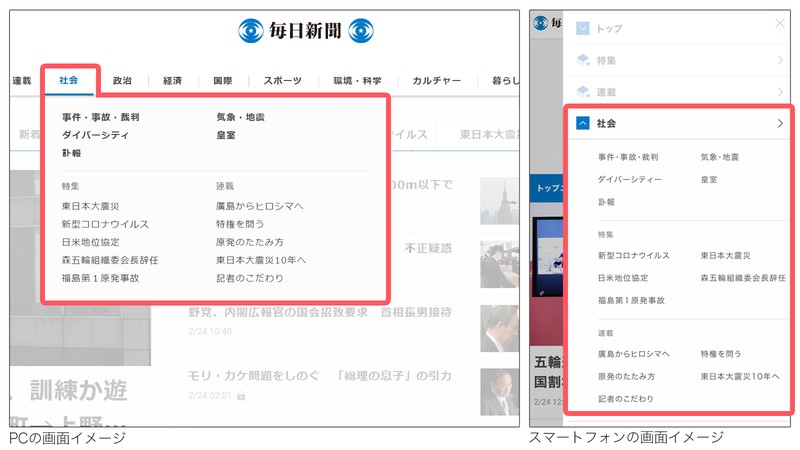The width and height of the screenshot is (800, 450).
Task: Open 廣島からヒロシマへ in PC dropdown
Action: tap(260, 206)
